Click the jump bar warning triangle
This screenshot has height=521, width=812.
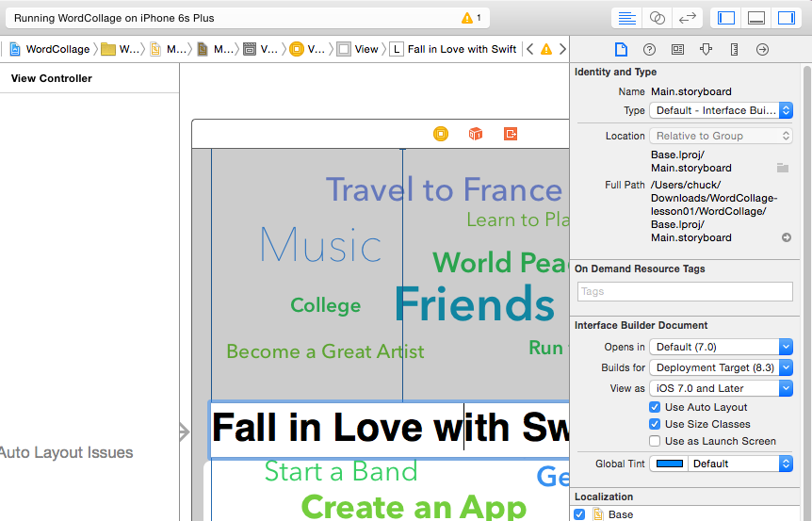[x=546, y=49]
